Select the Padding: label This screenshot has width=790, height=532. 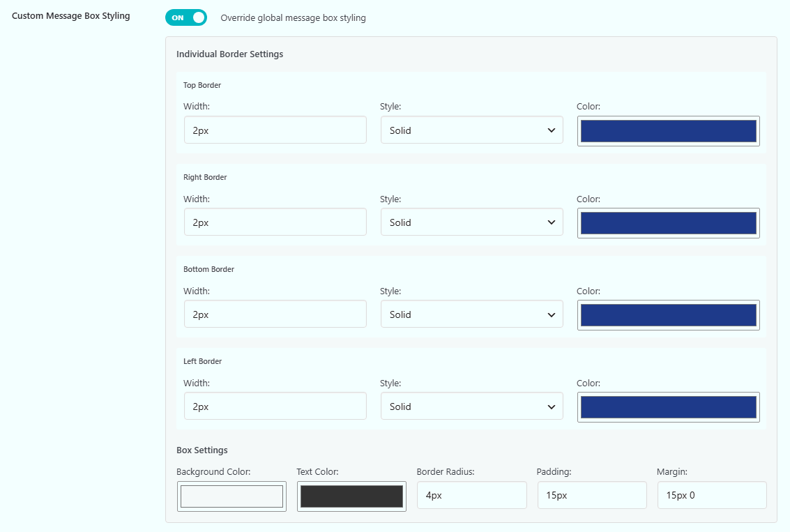pyautogui.click(x=554, y=472)
